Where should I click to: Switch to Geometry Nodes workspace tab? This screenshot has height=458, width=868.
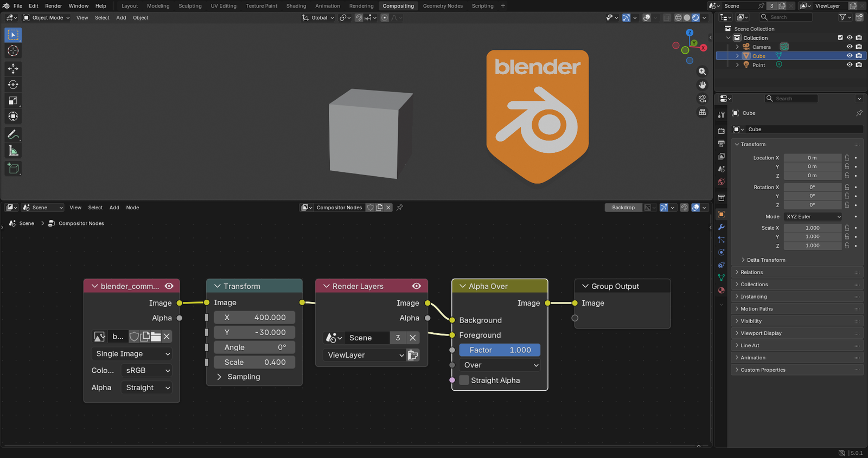click(x=443, y=6)
